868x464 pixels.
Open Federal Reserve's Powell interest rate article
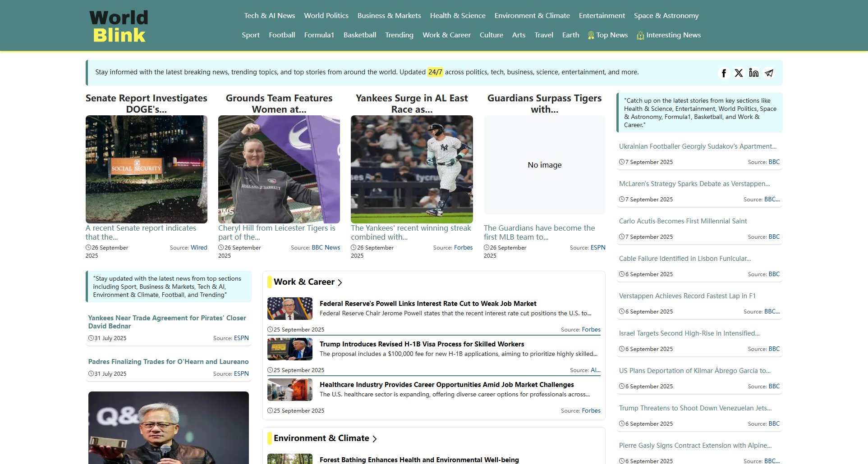(x=428, y=304)
